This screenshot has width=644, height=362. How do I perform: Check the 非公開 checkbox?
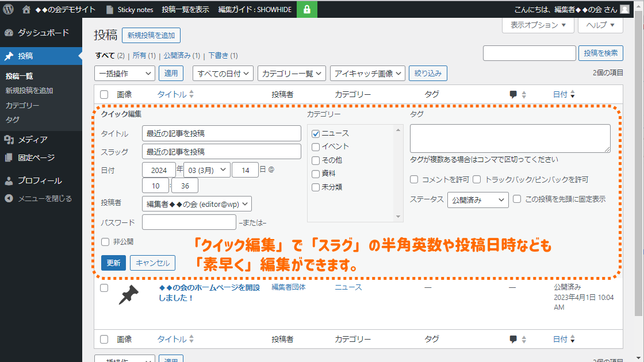105,242
